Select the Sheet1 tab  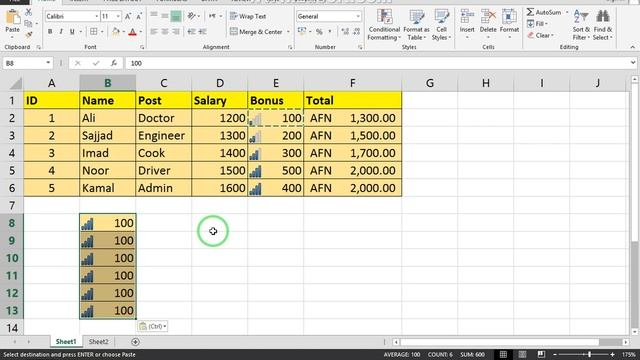point(66,342)
